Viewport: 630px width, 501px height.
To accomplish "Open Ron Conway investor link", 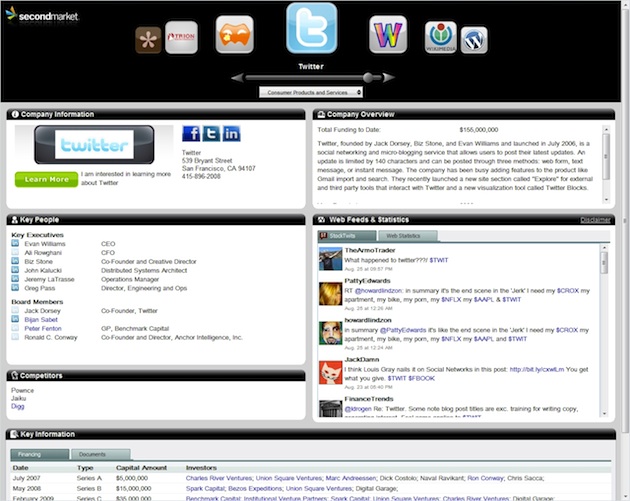I will point(485,478).
